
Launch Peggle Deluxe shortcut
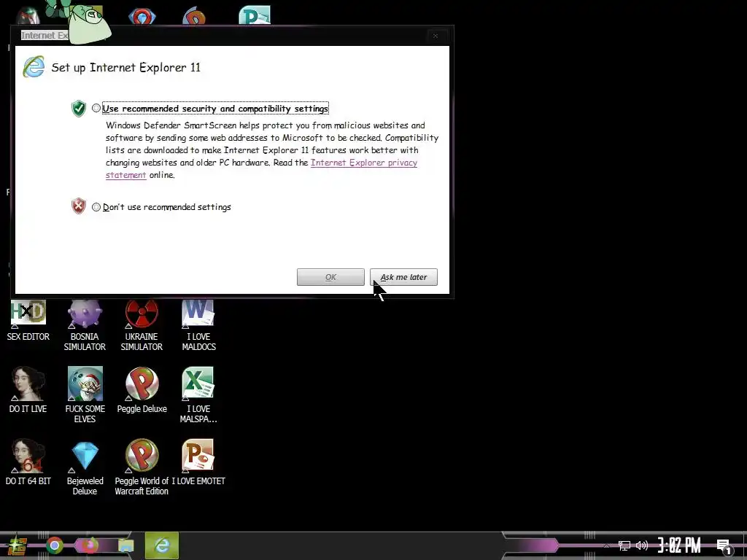(x=142, y=389)
